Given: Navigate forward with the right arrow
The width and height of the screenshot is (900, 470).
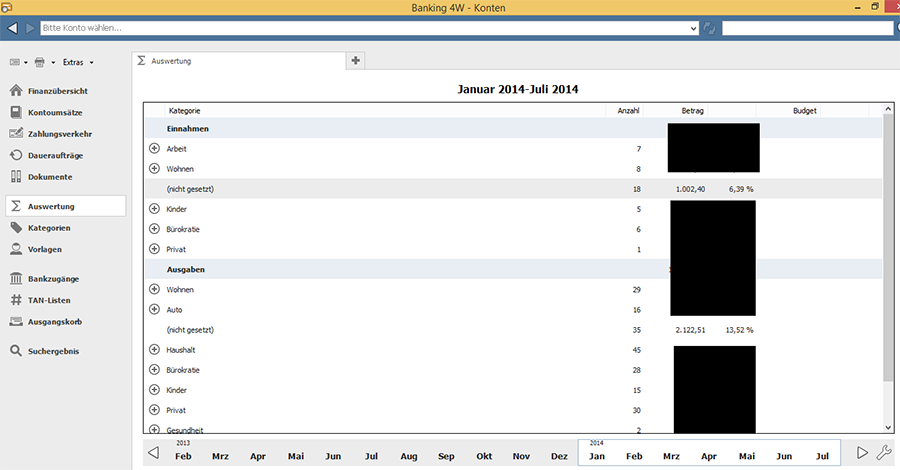Looking at the screenshot, I should (x=30, y=28).
